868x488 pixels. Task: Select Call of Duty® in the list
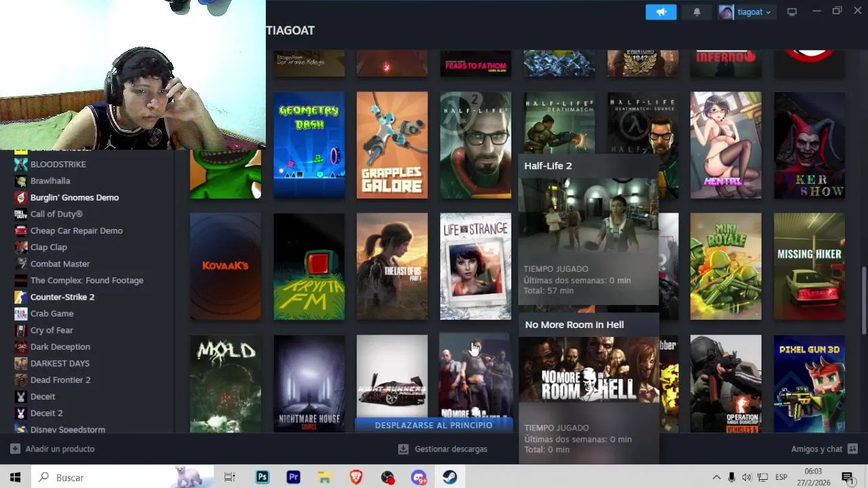point(56,213)
